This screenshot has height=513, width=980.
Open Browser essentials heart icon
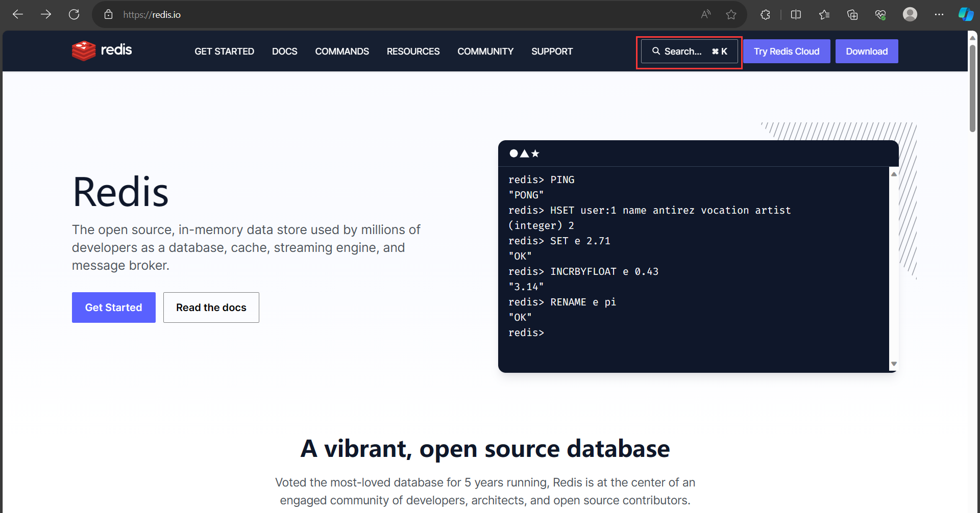(880, 14)
